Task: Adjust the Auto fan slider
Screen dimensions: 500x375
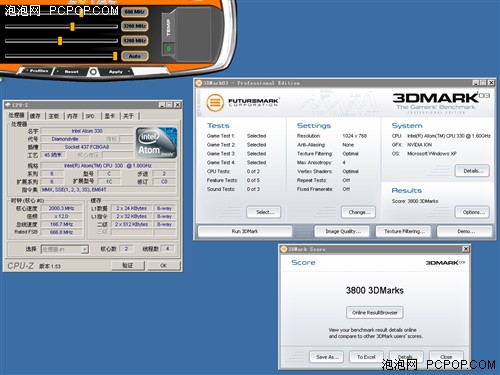Action: click(x=115, y=56)
